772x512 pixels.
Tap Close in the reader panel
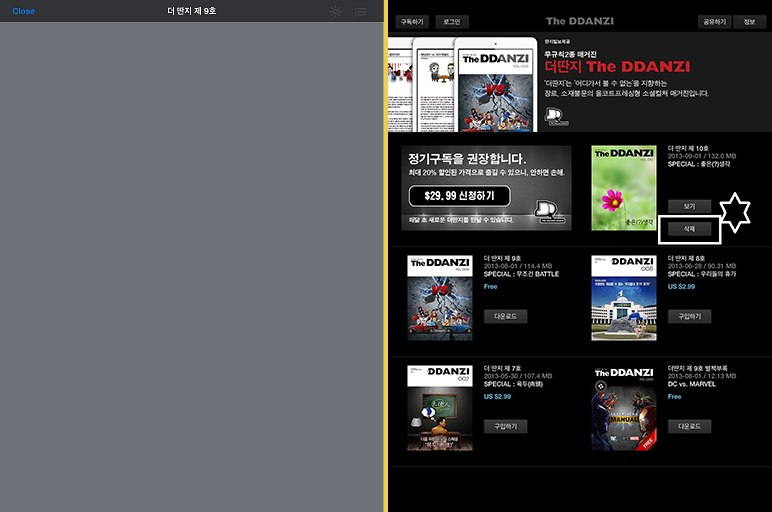pyautogui.click(x=23, y=11)
